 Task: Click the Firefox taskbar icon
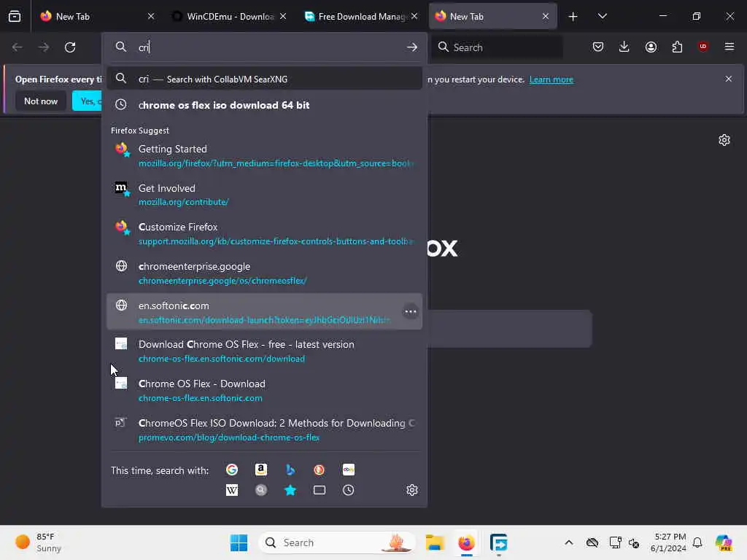pyautogui.click(x=466, y=542)
